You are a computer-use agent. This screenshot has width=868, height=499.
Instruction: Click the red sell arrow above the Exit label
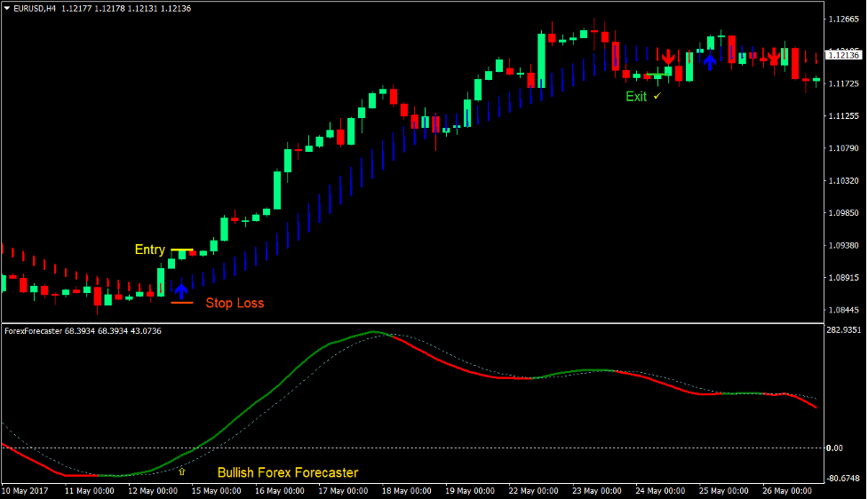(669, 57)
